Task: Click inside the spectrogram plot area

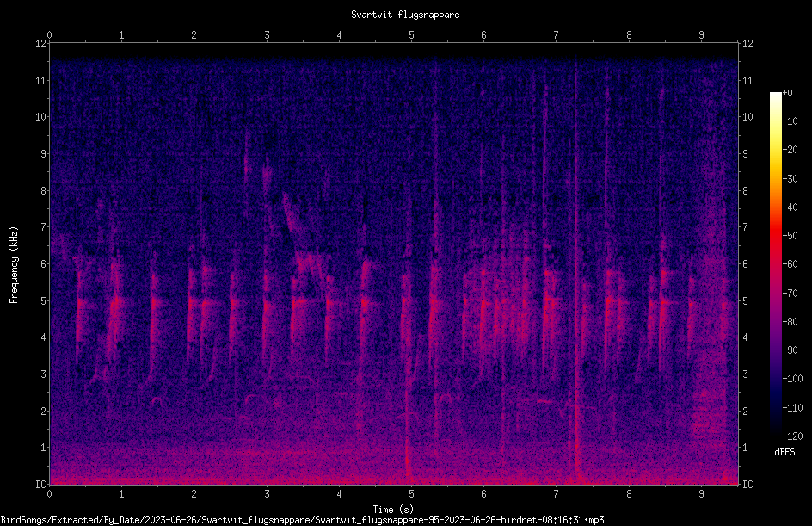Action: coord(394,263)
